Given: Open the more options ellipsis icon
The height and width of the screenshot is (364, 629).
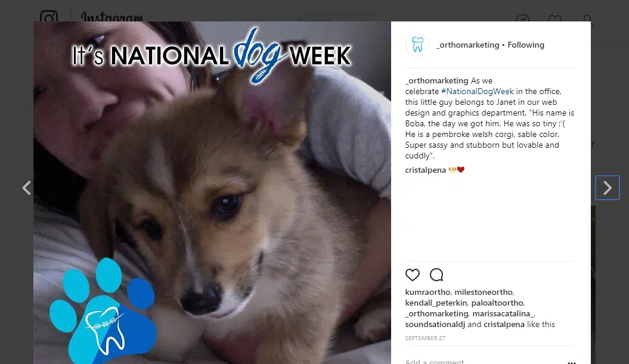Looking at the screenshot, I should tap(572, 362).
